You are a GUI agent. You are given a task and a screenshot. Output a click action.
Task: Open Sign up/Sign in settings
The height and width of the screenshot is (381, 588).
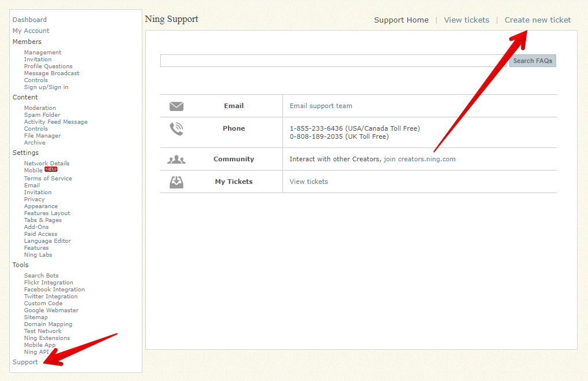pos(46,87)
